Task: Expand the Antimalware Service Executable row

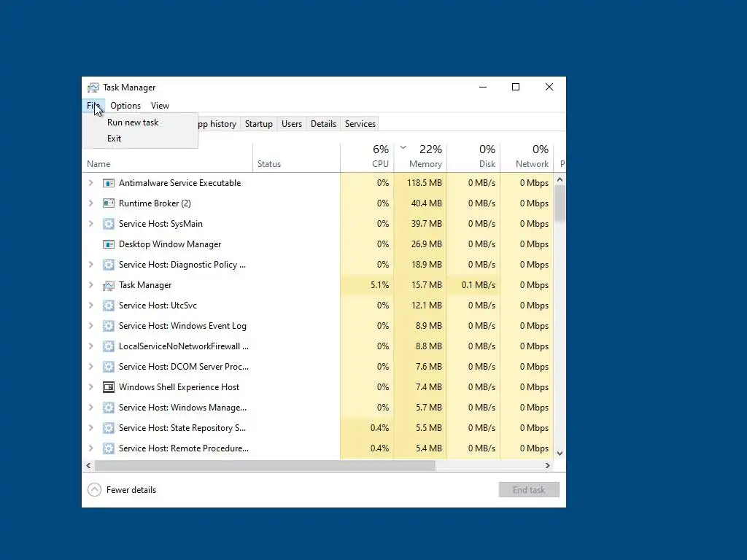Action: [91, 183]
